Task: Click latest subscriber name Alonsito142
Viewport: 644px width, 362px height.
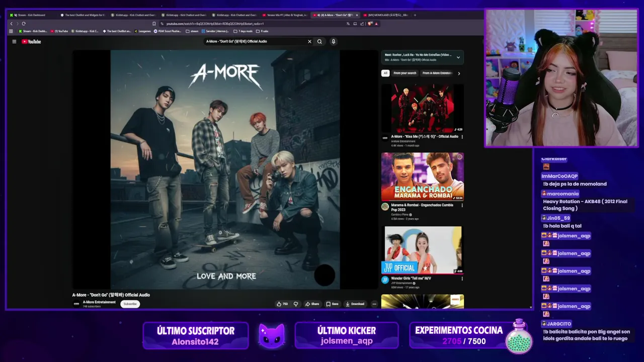Action: click(195, 342)
